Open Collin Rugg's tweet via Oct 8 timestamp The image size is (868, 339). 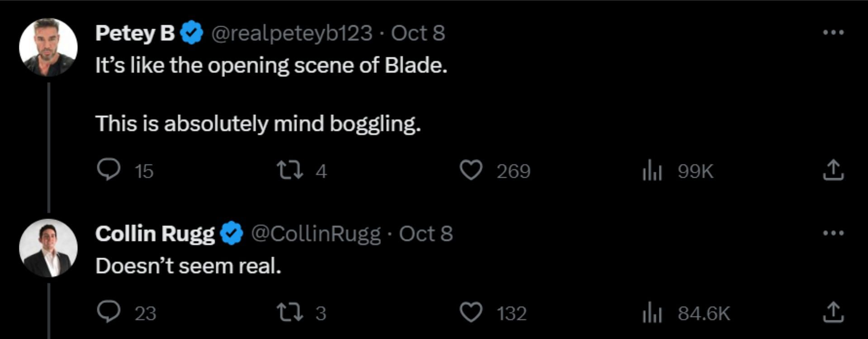[426, 234]
